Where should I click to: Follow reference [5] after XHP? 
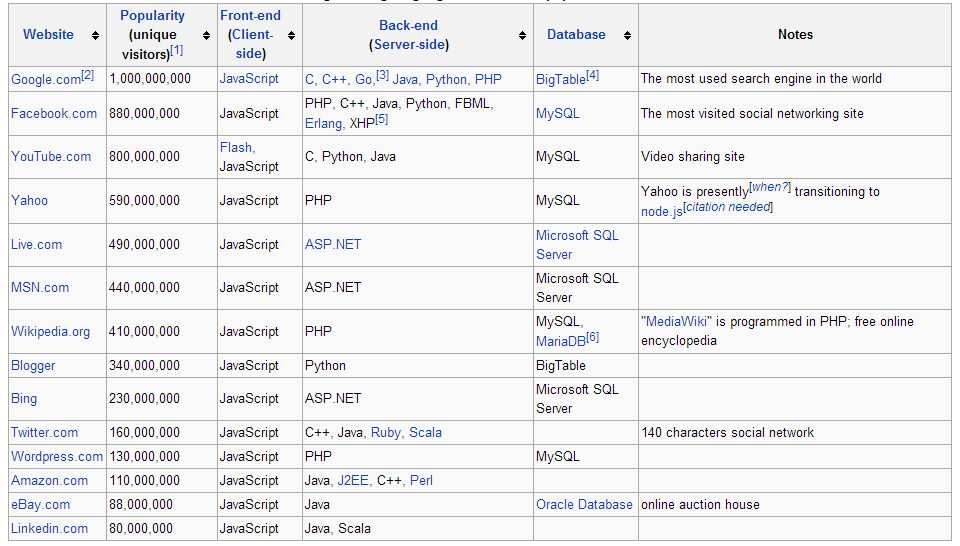click(381, 119)
